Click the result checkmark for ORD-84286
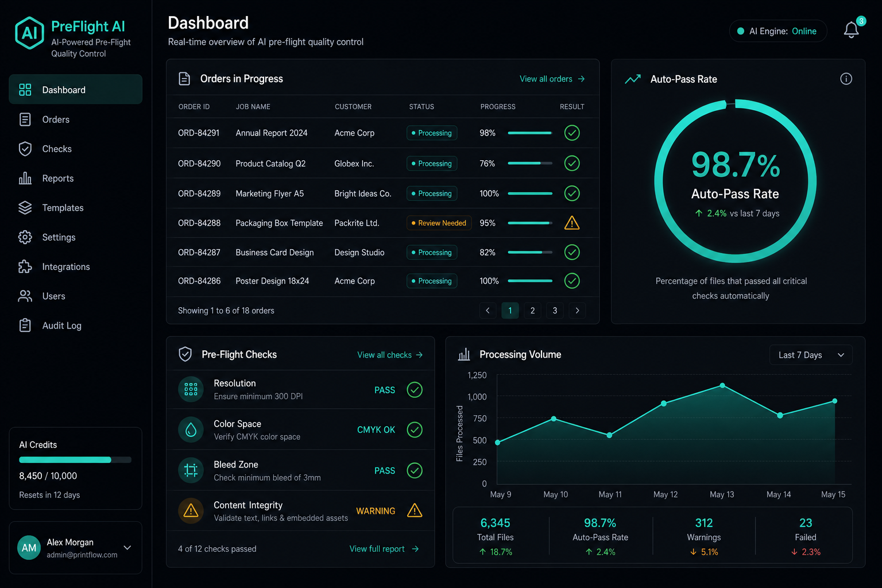The height and width of the screenshot is (588, 882). tap(572, 281)
